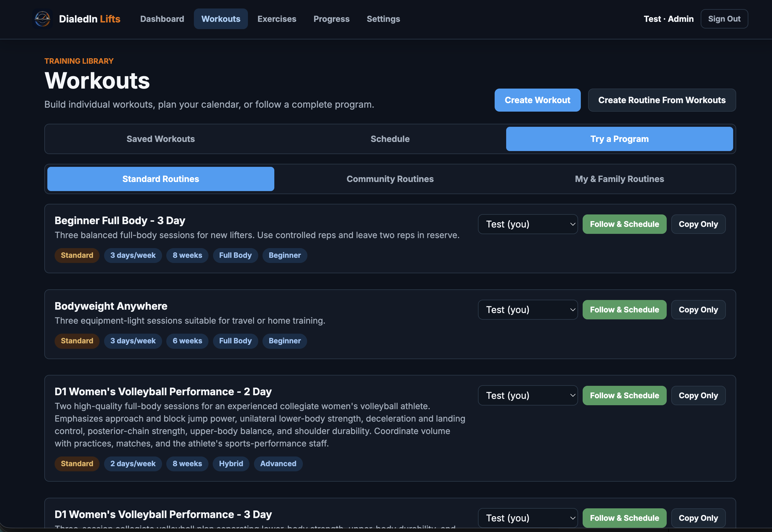Screen dimensions: 772x532
Task: Copy Only the Volleyball 2 Day routine
Action: coord(698,395)
